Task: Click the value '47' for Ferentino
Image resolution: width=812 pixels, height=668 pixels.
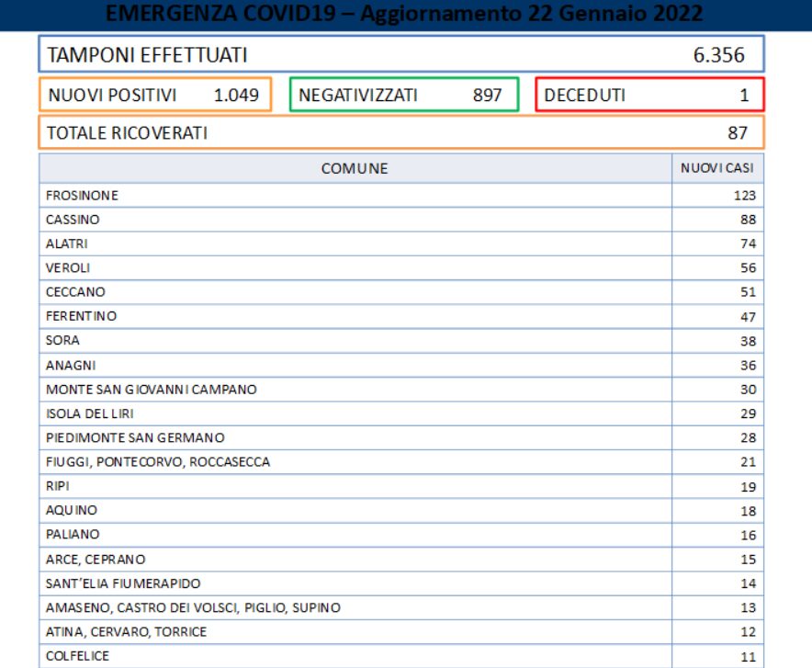Action: point(749,316)
